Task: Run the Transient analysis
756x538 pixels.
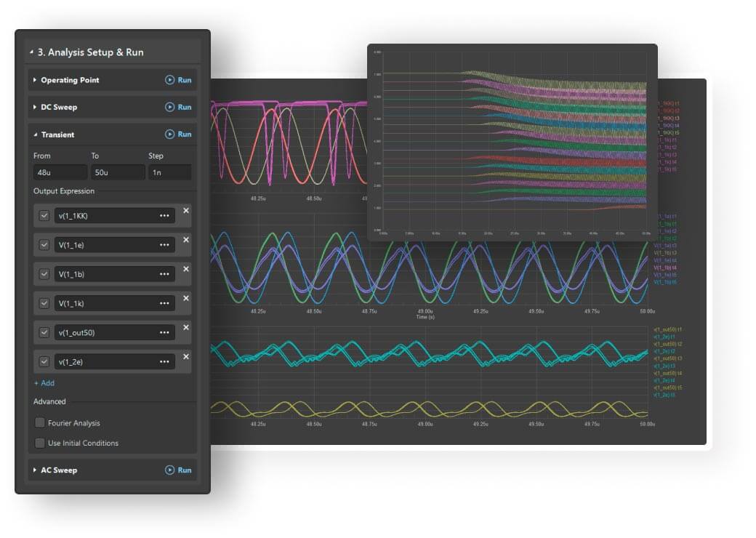Action: pyautogui.click(x=178, y=134)
